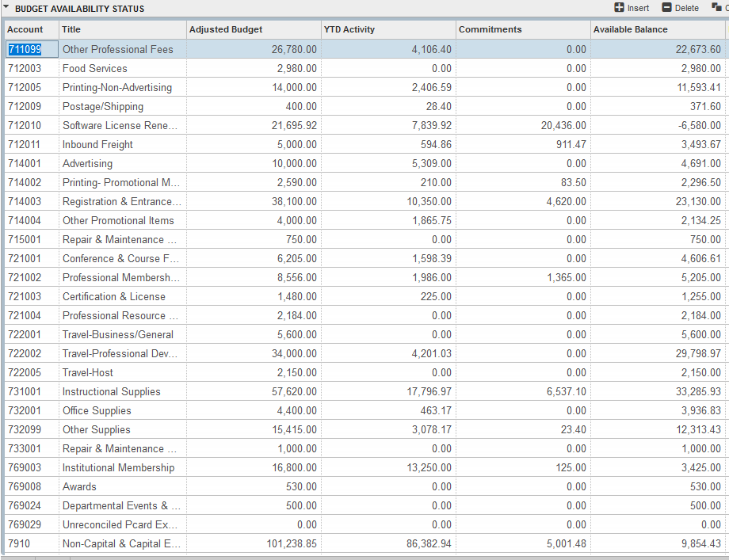Screen dimensions: 729x560
Task: Click the 20,436.00 commitments value
Action: pos(563,125)
